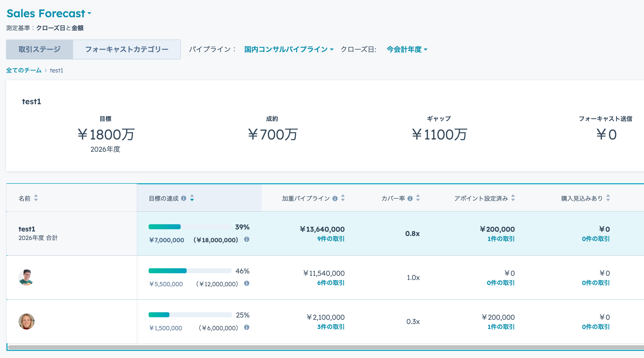Open the Sales Forecast title dropdown
Screen dimensions: 644x358
(49, 13)
